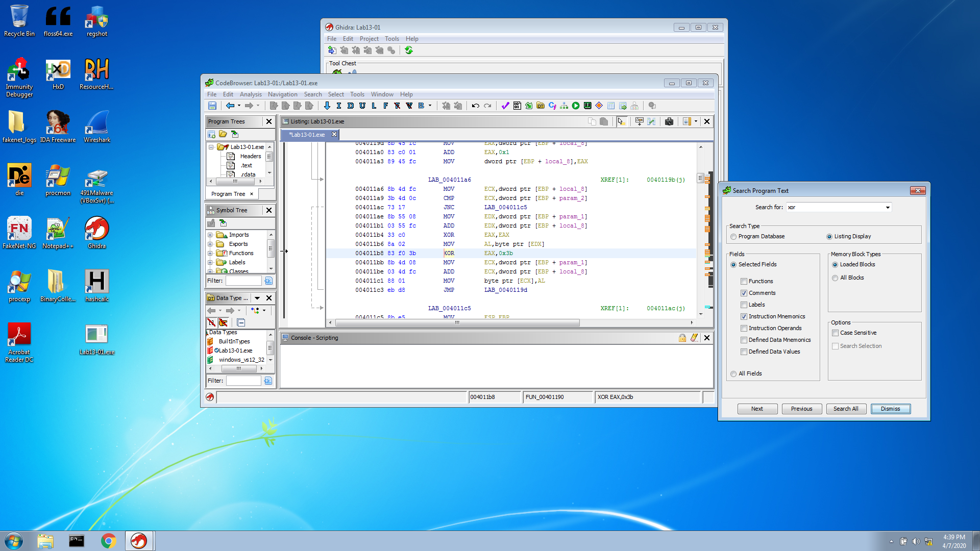Image resolution: width=980 pixels, height=551 pixels.
Task: Select the All Blocks radio button
Action: pyautogui.click(x=835, y=278)
